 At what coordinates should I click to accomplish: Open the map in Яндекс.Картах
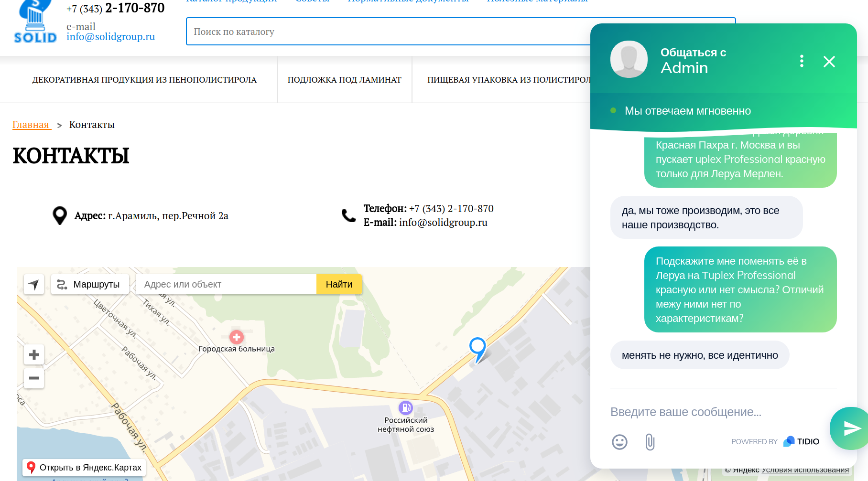[x=84, y=467]
